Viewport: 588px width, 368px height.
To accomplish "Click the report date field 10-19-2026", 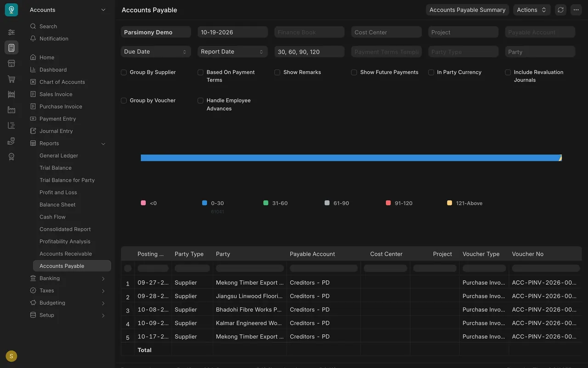I will pos(232,32).
